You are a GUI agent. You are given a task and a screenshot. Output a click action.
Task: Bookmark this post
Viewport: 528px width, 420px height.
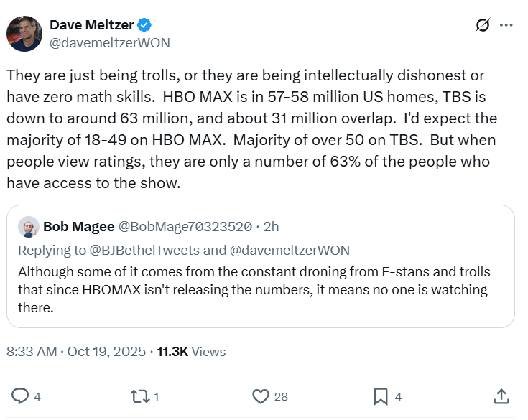(381, 396)
